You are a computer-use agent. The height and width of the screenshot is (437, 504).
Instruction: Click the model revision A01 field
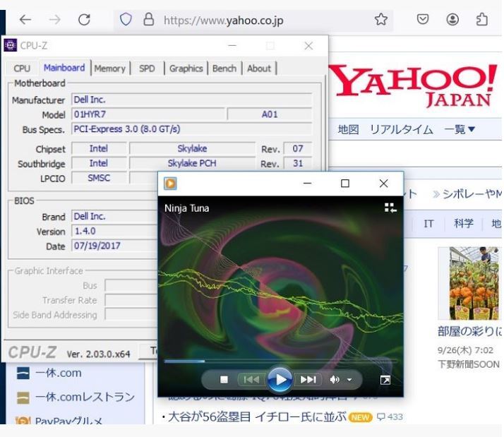pos(270,114)
